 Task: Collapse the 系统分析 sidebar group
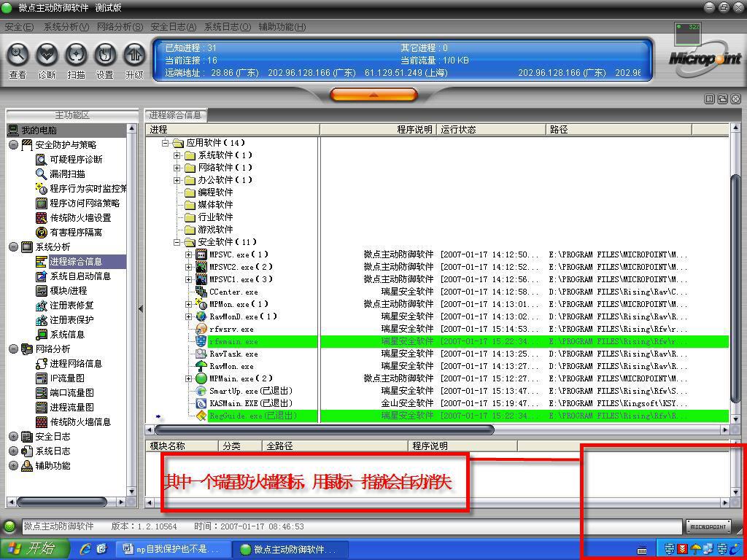pyautogui.click(x=13, y=247)
